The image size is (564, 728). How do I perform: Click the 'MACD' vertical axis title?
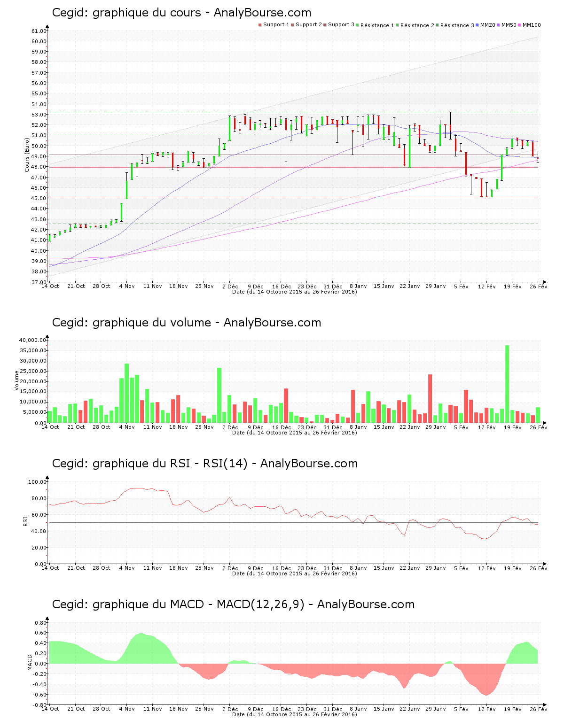[30, 662]
